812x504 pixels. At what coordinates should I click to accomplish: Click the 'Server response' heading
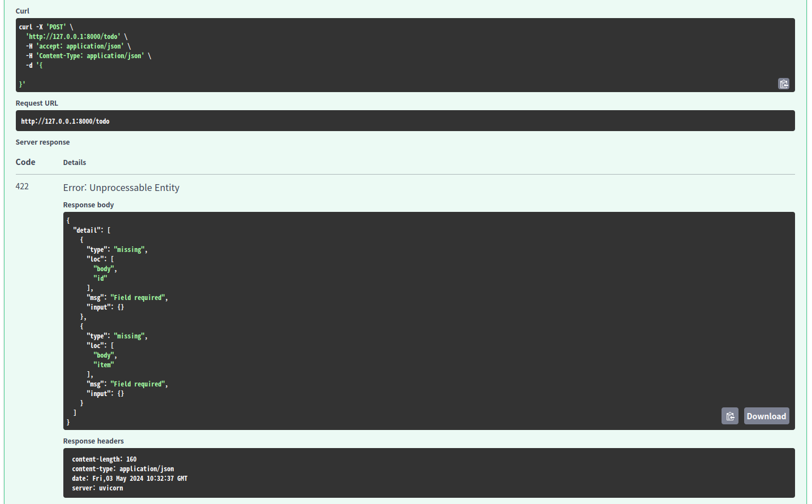click(42, 142)
